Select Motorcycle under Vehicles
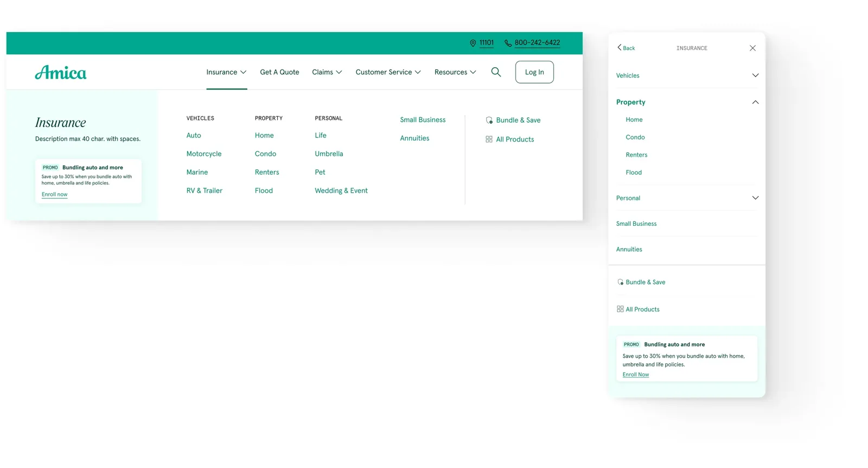Image resolution: width=868 pixels, height=468 pixels. pyautogui.click(x=204, y=154)
